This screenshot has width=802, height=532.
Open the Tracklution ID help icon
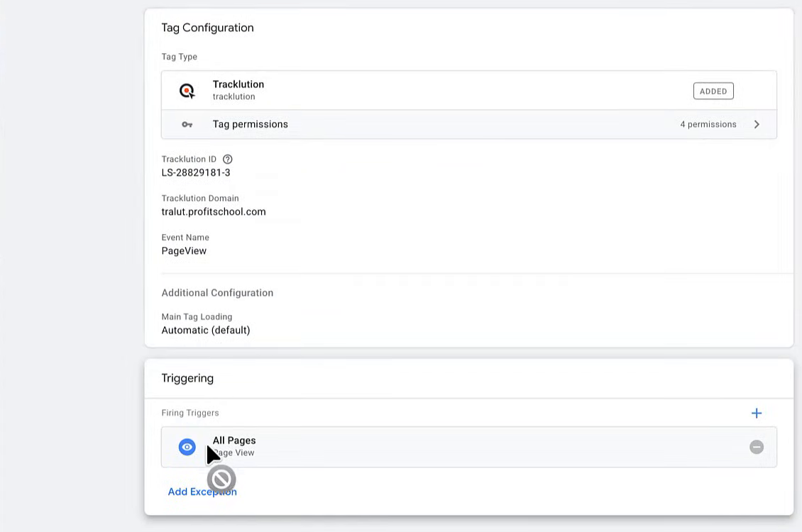(228, 159)
